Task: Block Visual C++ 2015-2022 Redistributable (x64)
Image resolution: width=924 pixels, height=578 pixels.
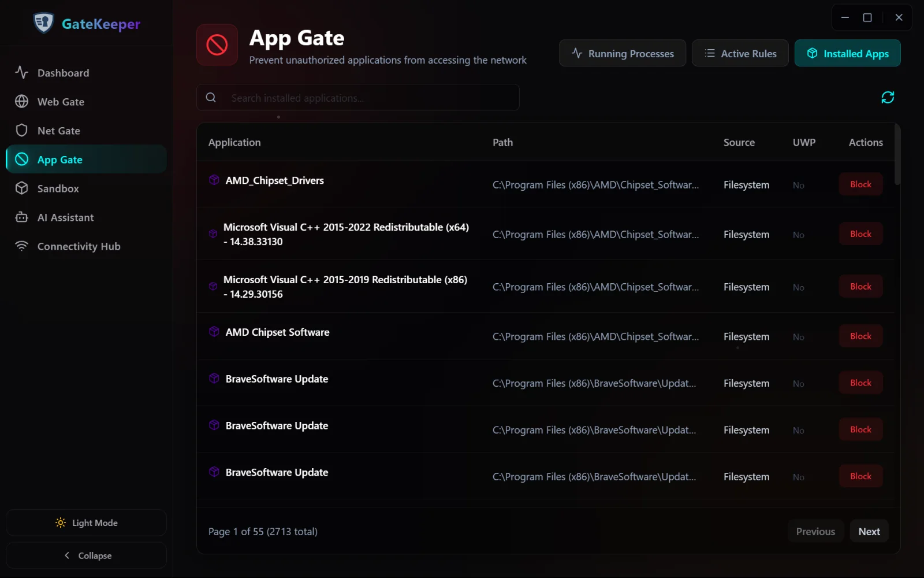Action: coord(860,234)
